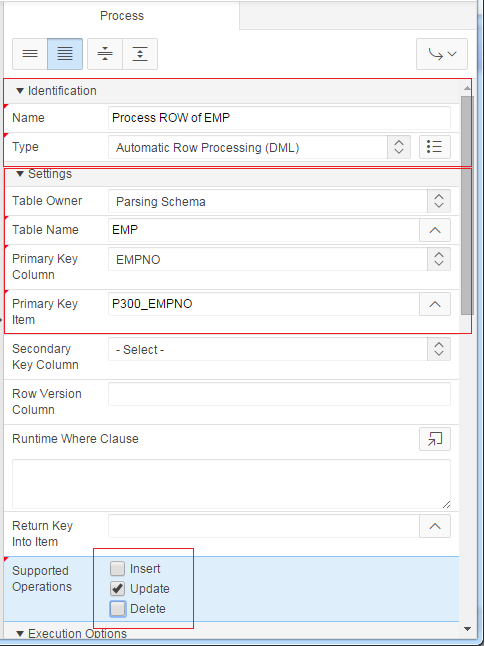Image resolution: width=485 pixels, height=646 pixels.
Task: Open Primary Key Item picker button
Action: [x=435, y=304]
